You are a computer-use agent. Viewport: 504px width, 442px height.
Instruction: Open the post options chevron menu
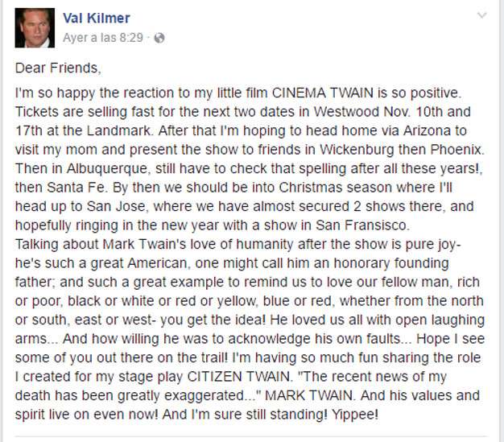(481, 15)
